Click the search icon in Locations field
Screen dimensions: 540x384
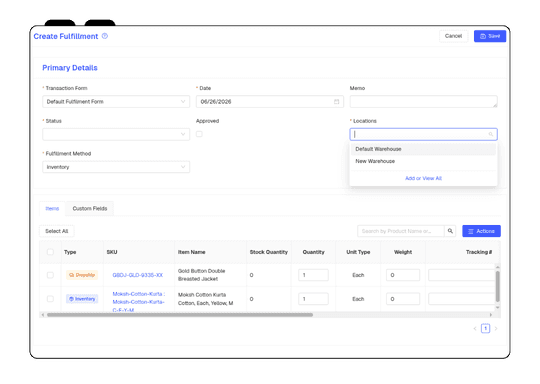(x=491, y=134)
